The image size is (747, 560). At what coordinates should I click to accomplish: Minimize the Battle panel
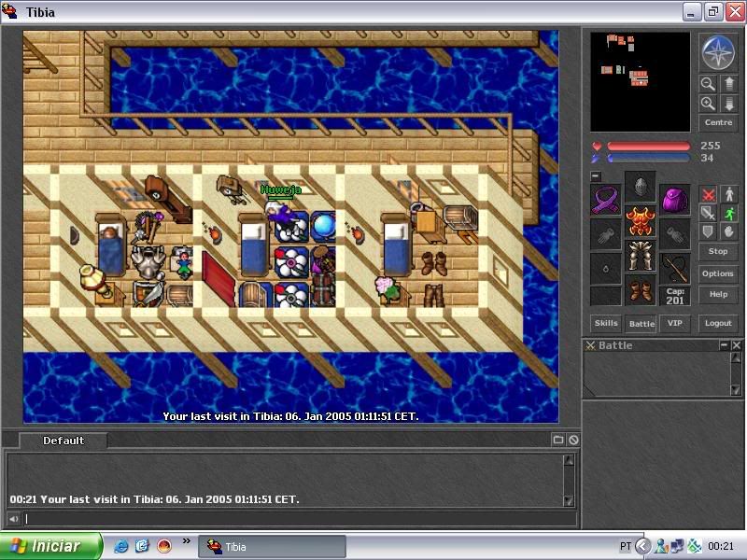point(725,344)
